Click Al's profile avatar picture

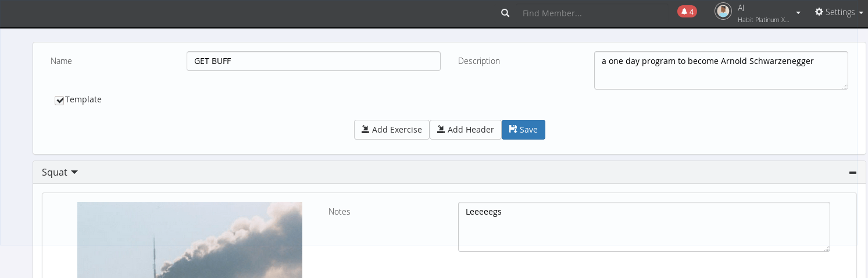click(x=723, y=12)
